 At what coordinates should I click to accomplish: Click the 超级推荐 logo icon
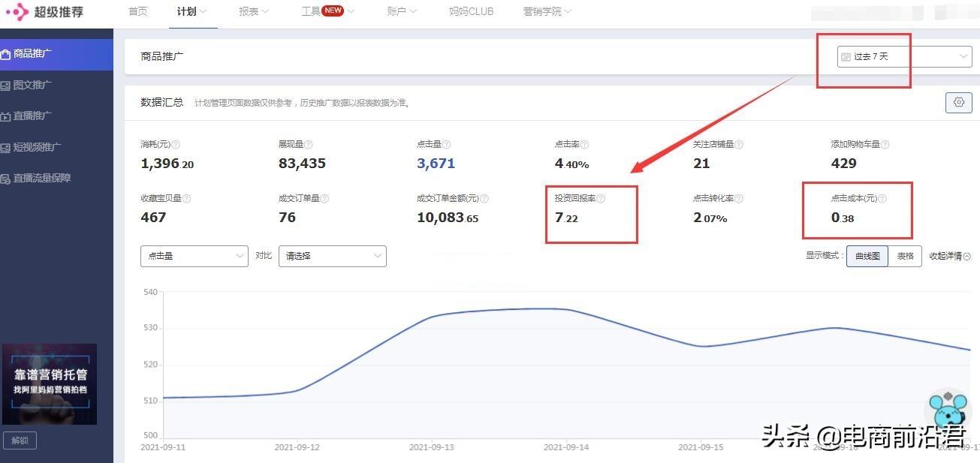point(16,12)
